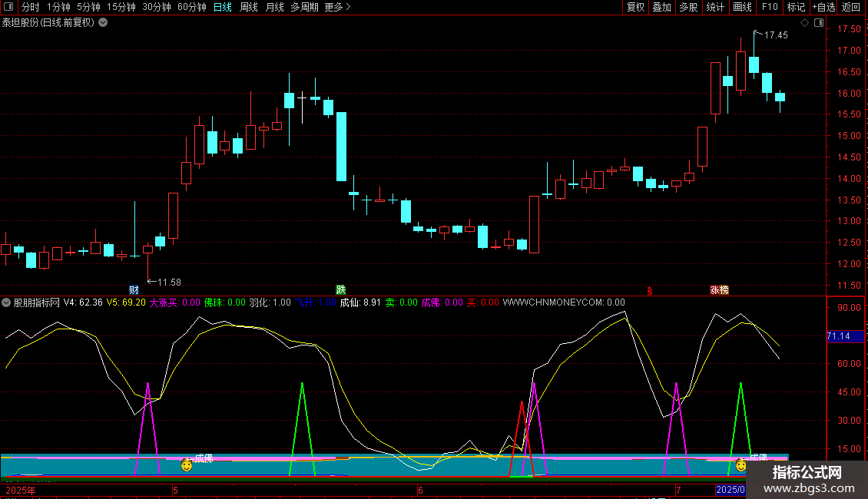Expand the 股朋指标网 indicator dropdown
Viewport: 868px width, 499px height.
[7, 302]
